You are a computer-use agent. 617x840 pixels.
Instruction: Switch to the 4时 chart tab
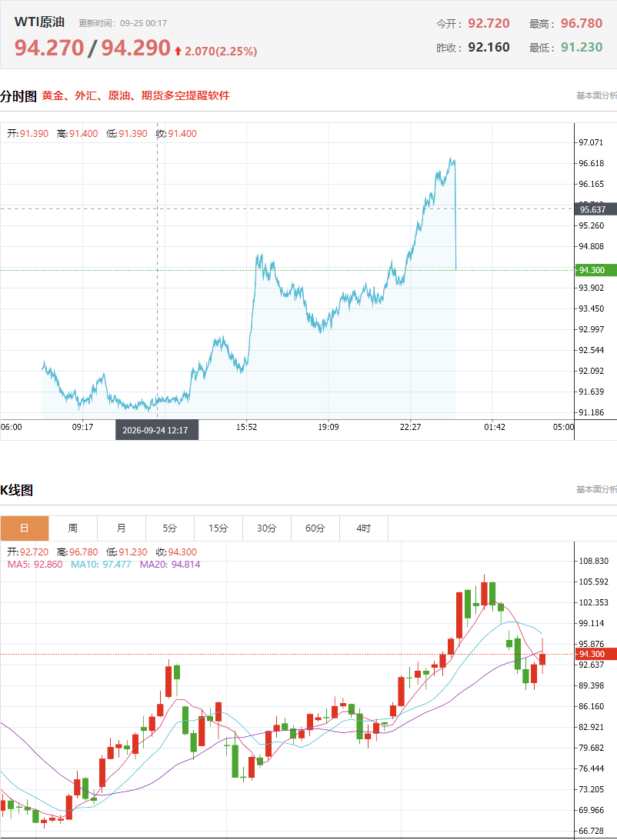(364, 528)
